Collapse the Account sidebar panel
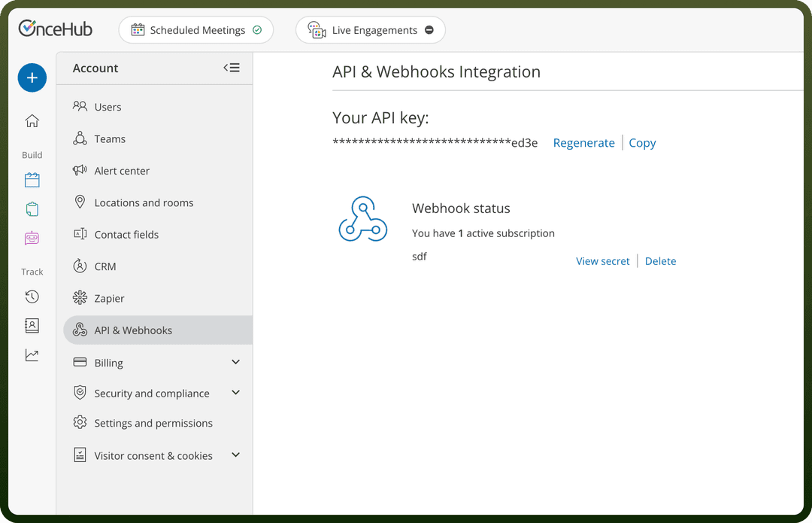This screenshot has width=812, height=523. (x=232, y=68)
